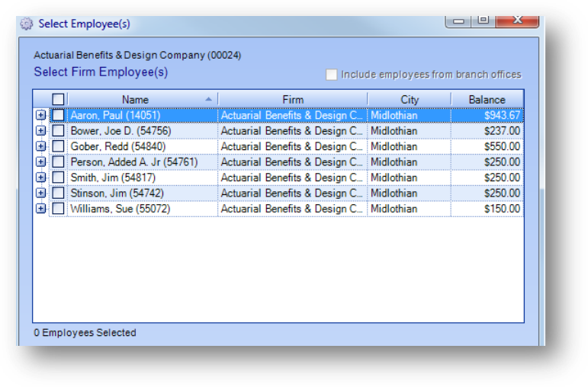588x387 pixels.
Task: Maximize the Select Employee(s) window
Action: click(483, 21)
